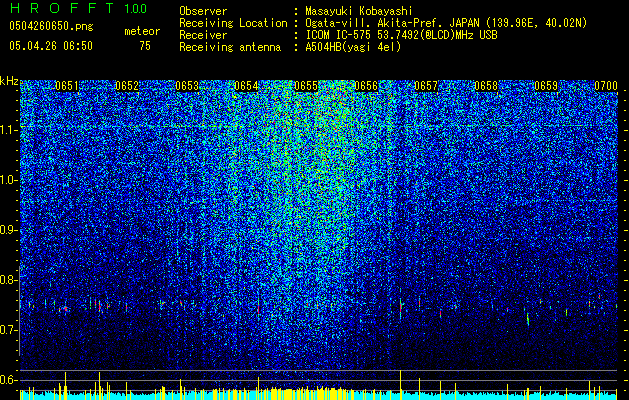Viewport: 629px width, 400px height.
Task: Click the 0656 time marker
Action: tap(366, 86)
